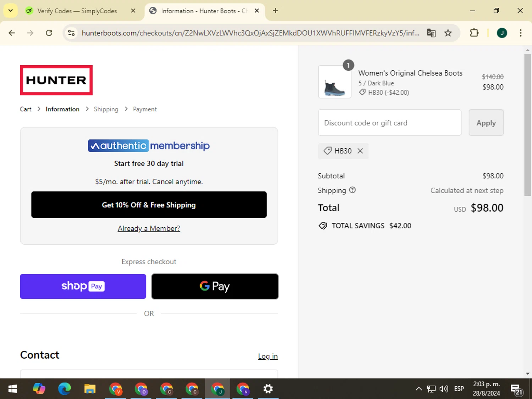Open File Explorer from the taskbar
This screenshot has width=532, height=399.
[x=90, y=389]
